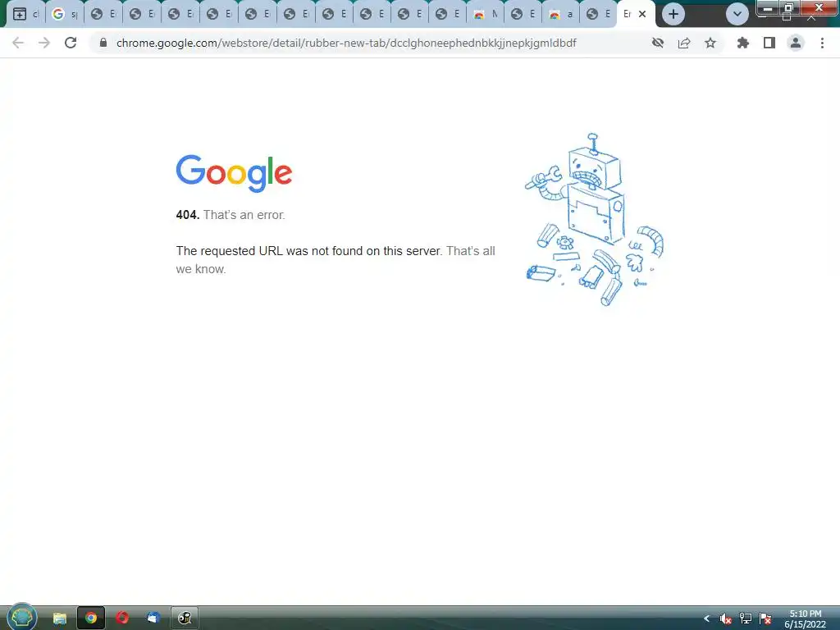
Task: Close the active error tab
Action: [x=642, y=15]
